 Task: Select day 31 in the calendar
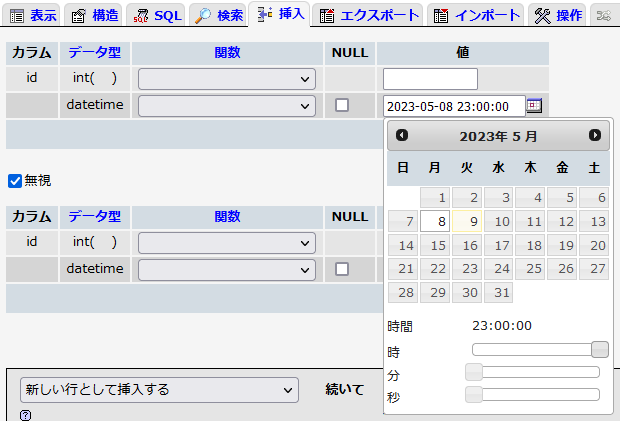tap(498, 293)
